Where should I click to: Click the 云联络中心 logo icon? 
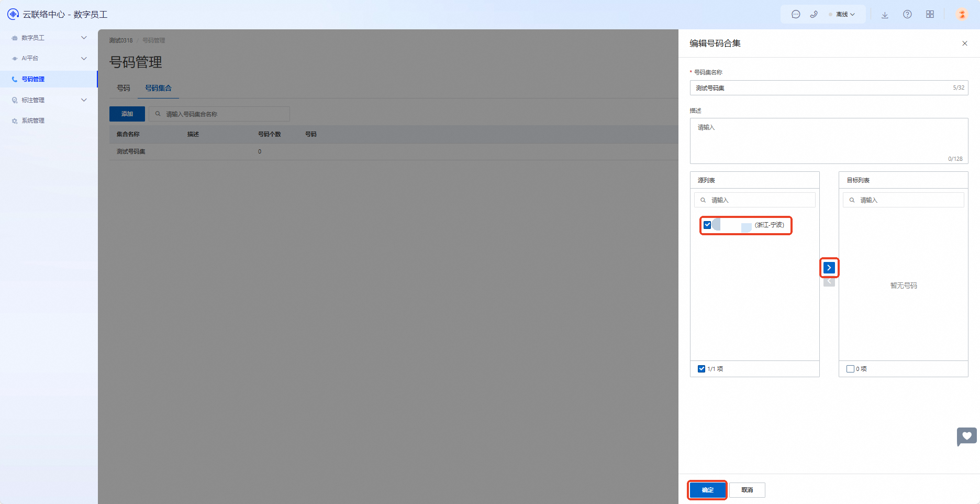click(x=13, y=14)
